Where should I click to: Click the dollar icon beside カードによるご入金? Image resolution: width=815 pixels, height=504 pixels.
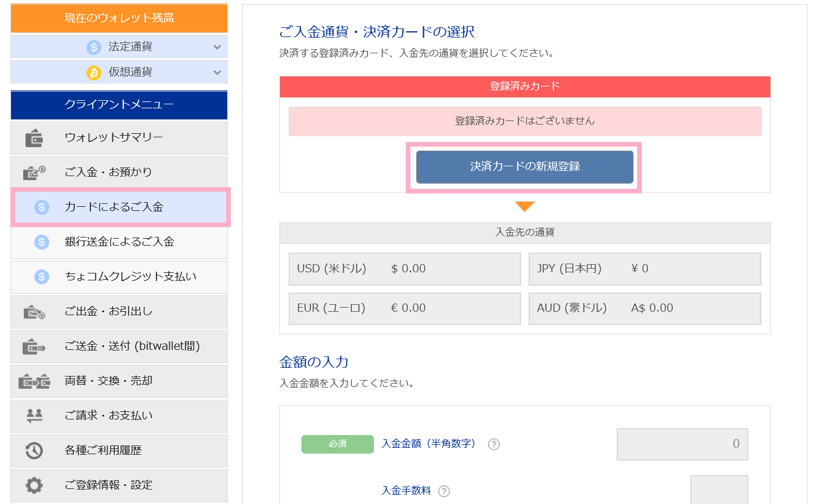42,207
